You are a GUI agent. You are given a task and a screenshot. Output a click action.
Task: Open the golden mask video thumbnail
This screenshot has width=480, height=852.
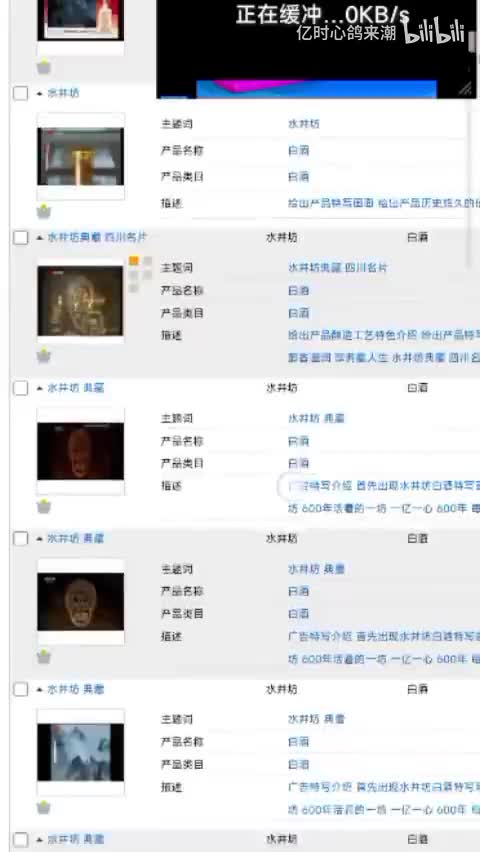click(x=80, y=602)
